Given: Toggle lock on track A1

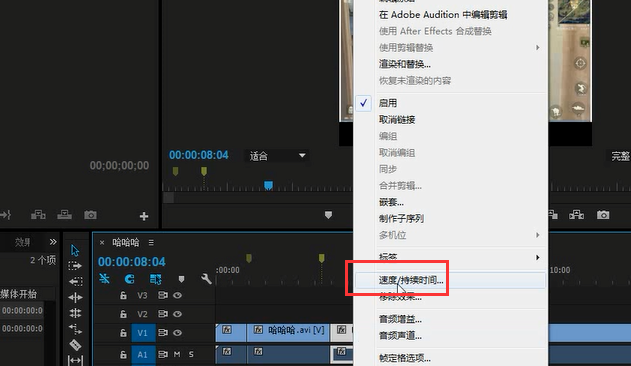Looking at the screenshot, I should click(x=123, y=355).
